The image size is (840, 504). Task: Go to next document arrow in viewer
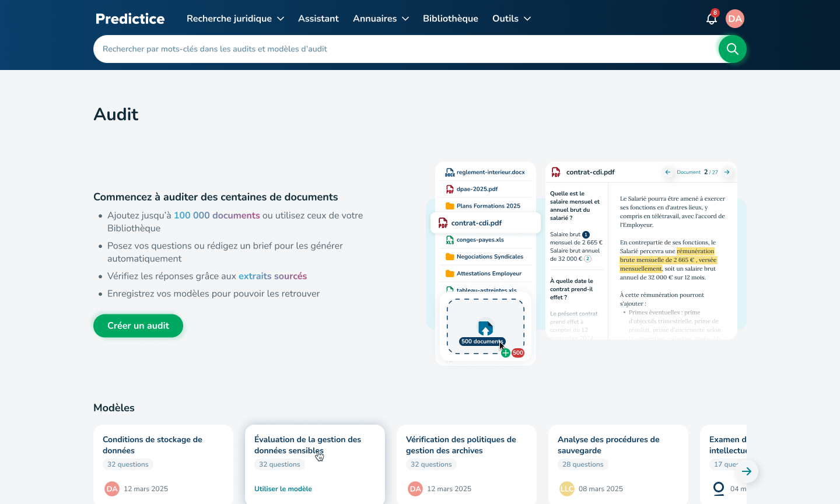[x=727, y=172]
